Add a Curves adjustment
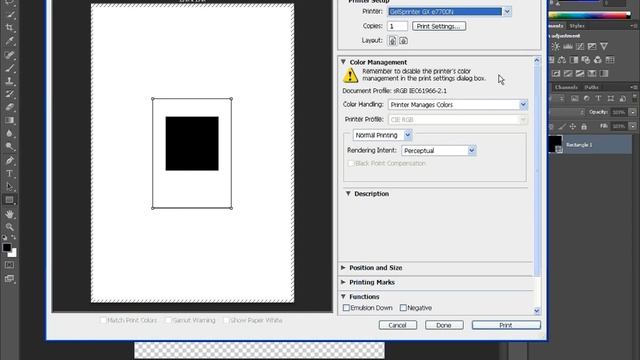640x360 pixels. tap(580, 47)
